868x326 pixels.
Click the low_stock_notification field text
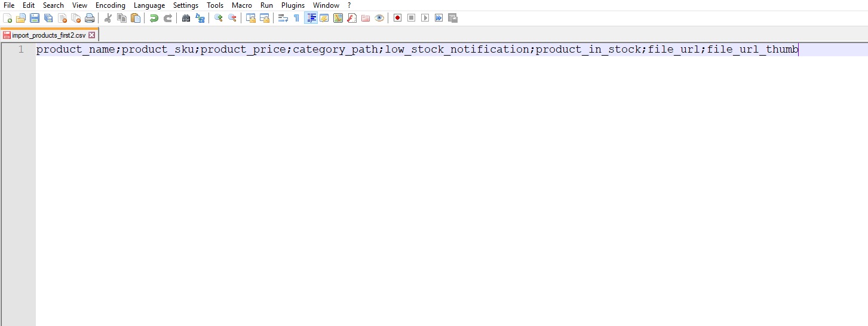(x=457, y=50)
